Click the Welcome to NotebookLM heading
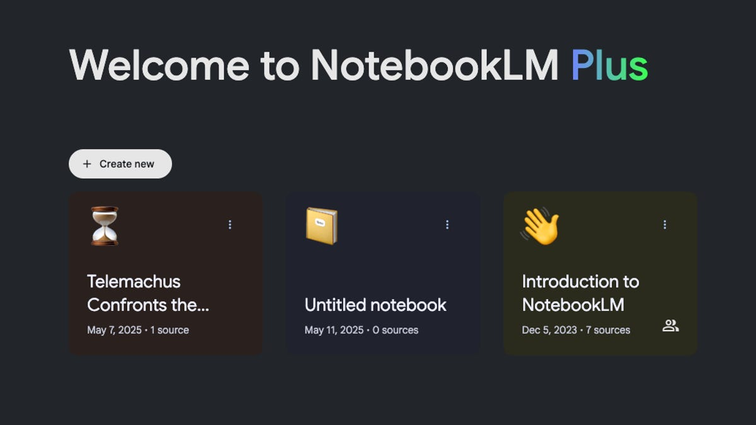The image size is (756, 425). [359, 65]
